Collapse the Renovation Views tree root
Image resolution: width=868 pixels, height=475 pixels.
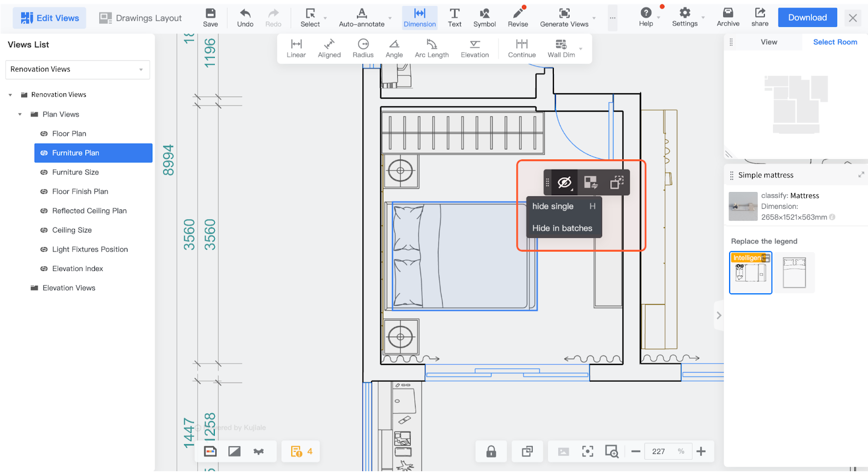click(10, 95)
